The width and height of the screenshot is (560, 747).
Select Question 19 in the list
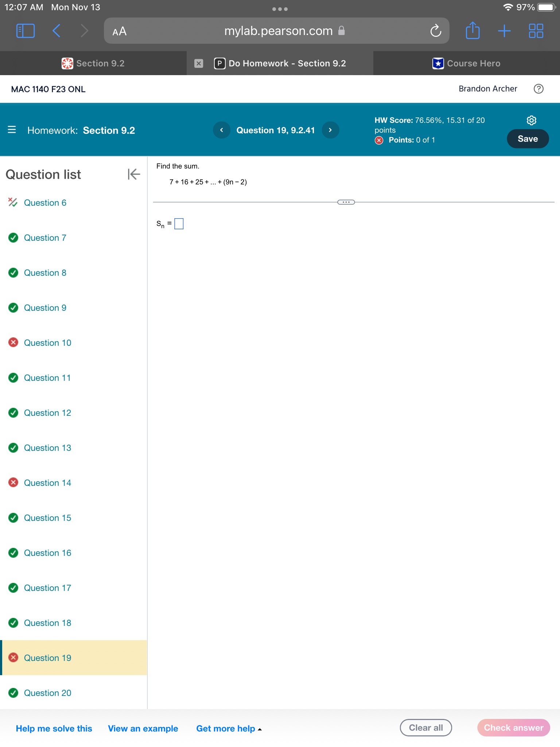coord(74,658)
